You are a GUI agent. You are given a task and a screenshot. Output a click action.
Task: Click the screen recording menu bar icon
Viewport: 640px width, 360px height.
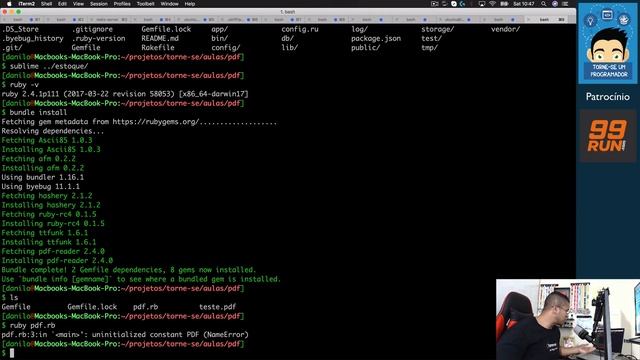(x=434, y=4)
